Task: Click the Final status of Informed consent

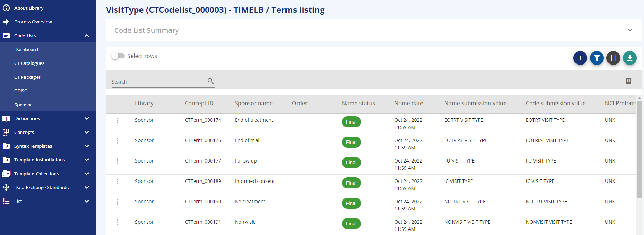Action: 351,183
